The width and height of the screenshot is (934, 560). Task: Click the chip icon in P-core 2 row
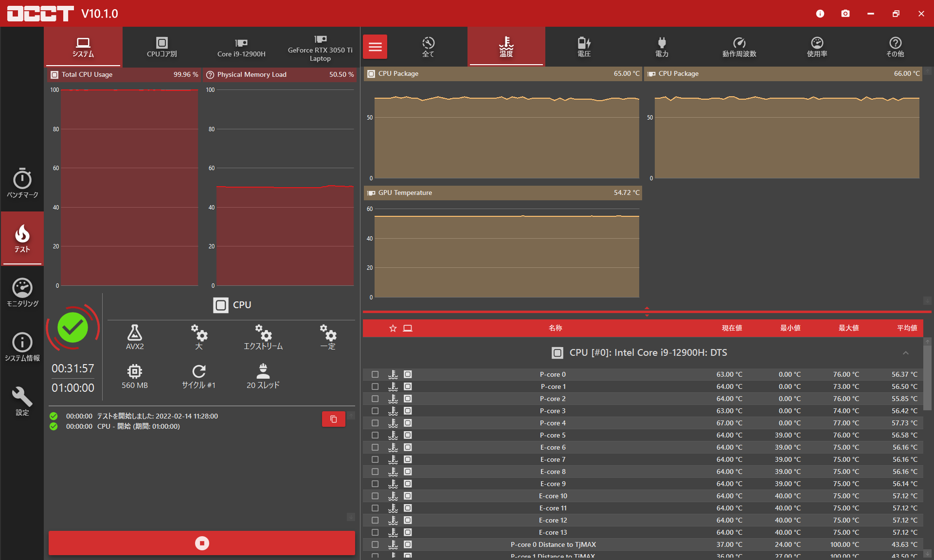coord(408,399)
